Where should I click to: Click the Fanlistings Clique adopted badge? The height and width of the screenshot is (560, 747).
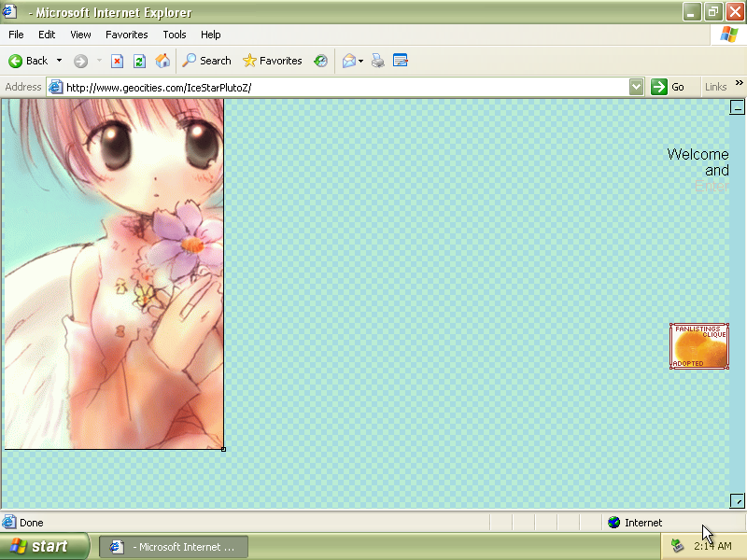[x=699, y=346]
